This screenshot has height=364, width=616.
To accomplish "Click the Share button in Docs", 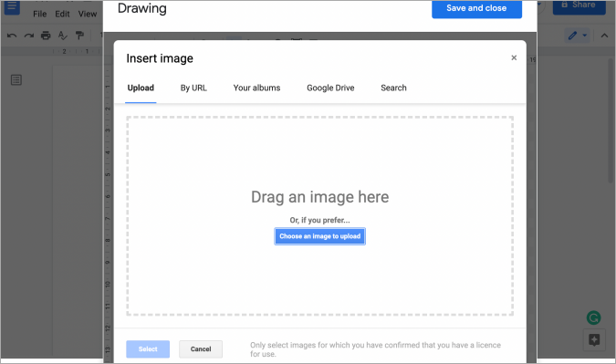I will (579, 6).
